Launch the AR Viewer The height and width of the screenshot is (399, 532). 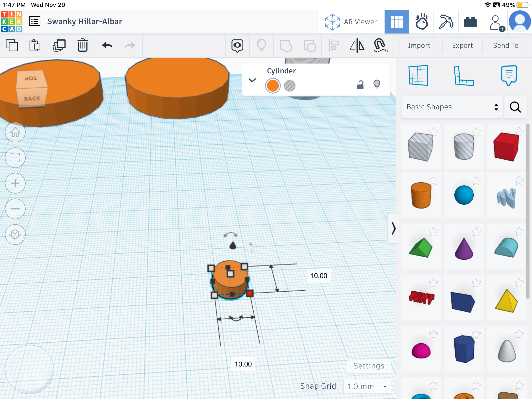[x=351, y=22]
